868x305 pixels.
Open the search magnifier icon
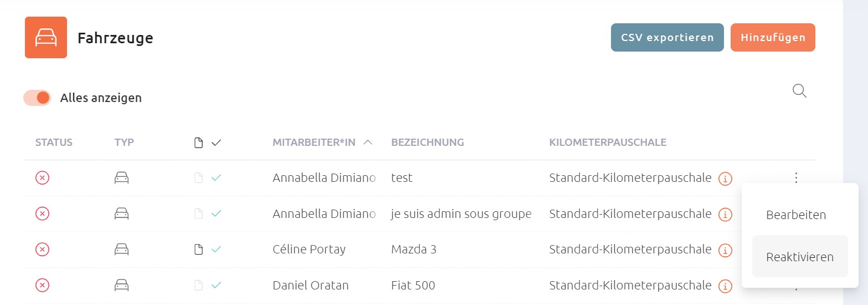tap(799, 91)
